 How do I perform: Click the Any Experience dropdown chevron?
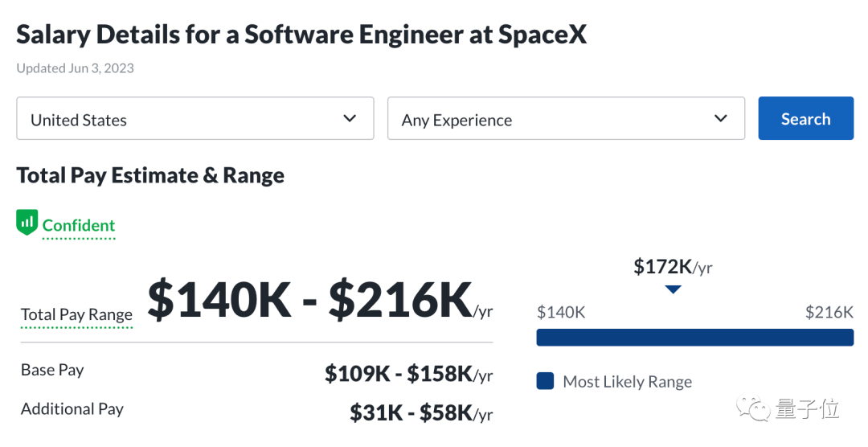click(x=720, y=118)
